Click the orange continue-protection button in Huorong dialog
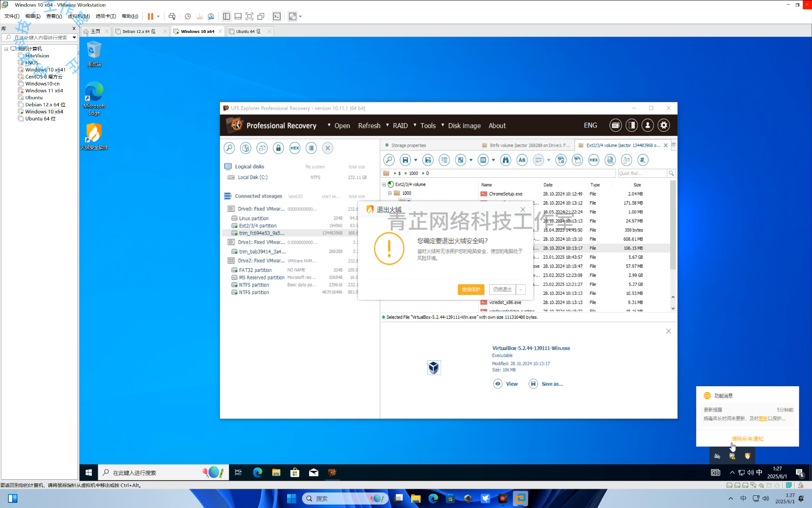The width and height of the screenshot is (812, 508). (x=471, y=289)
